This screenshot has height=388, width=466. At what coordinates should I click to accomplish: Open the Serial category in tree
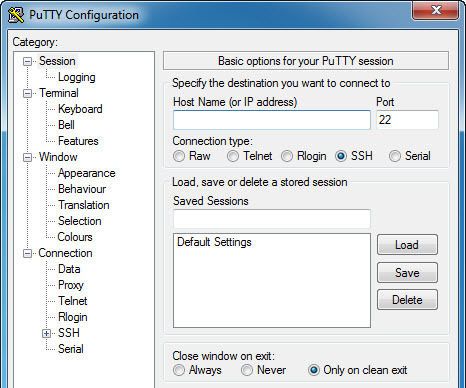coord(71,349)
